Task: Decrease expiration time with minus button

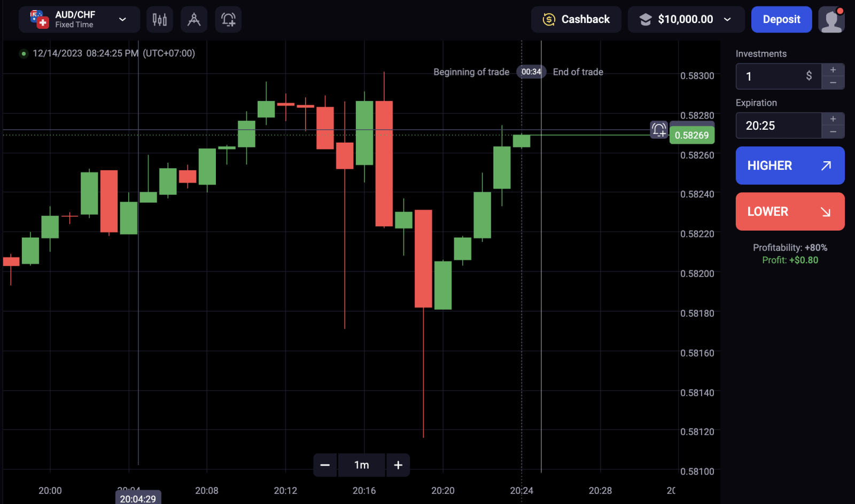Action: [833, 132]
